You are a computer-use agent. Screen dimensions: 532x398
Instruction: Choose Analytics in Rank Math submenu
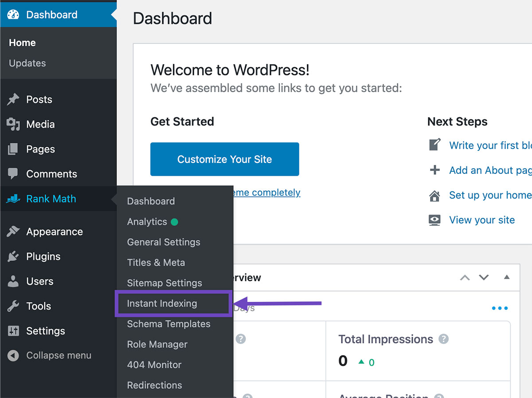[147, 221]
